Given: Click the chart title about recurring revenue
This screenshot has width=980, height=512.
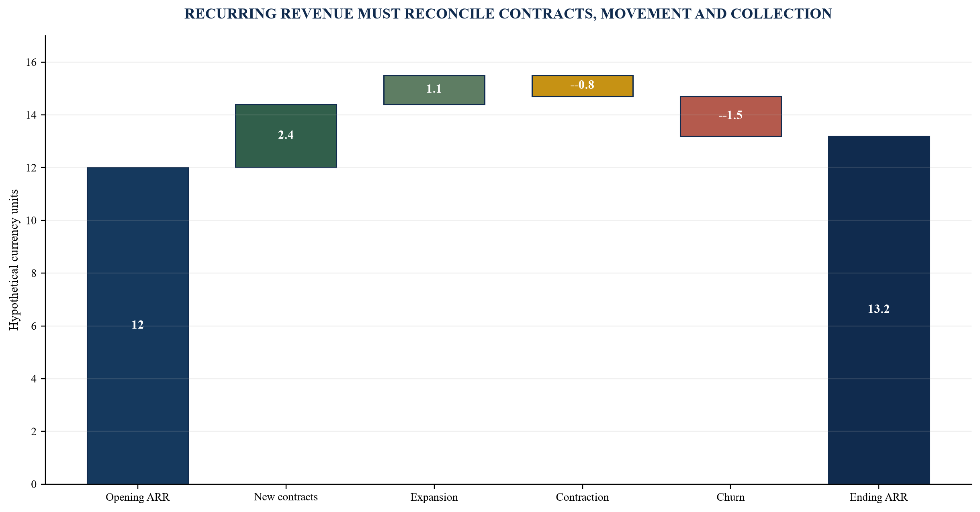Looking at the screenshot, I should [x=508, y=14].
